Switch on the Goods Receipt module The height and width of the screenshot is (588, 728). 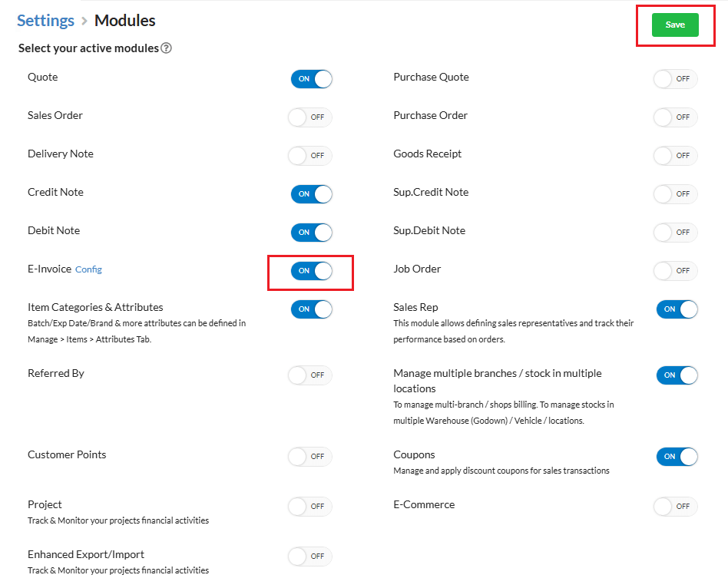[676, 155]
